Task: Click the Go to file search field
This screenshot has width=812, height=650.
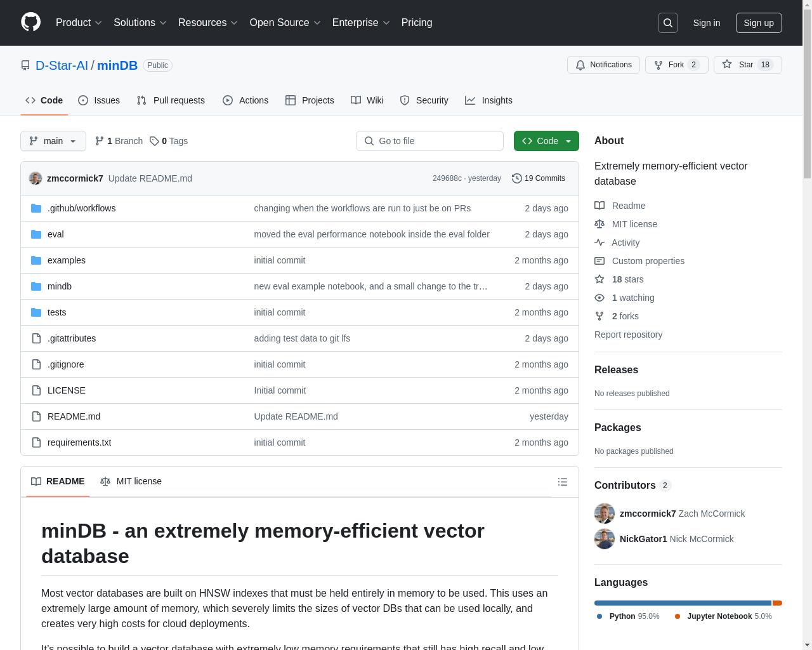Action: (429, 141)
